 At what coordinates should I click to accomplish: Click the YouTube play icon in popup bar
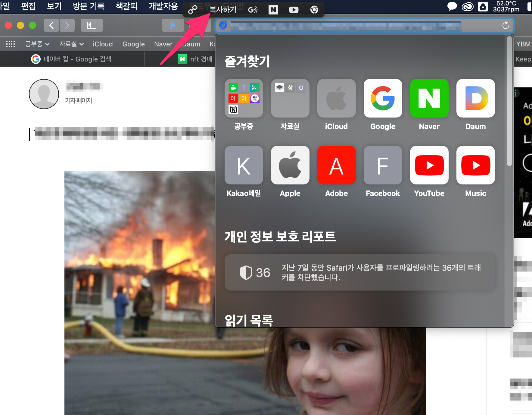294,10
